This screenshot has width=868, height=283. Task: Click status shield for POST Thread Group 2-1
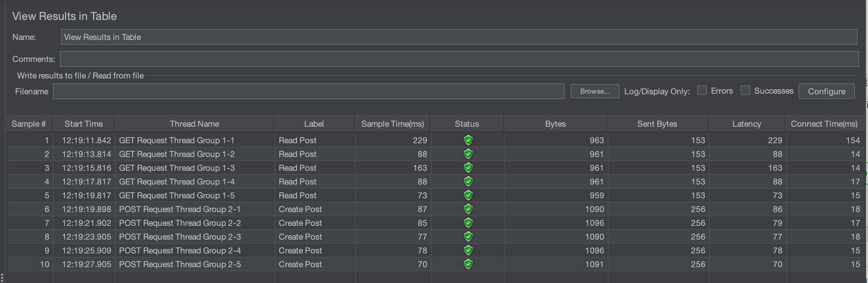pyautogui.click(x=468, y=209)
